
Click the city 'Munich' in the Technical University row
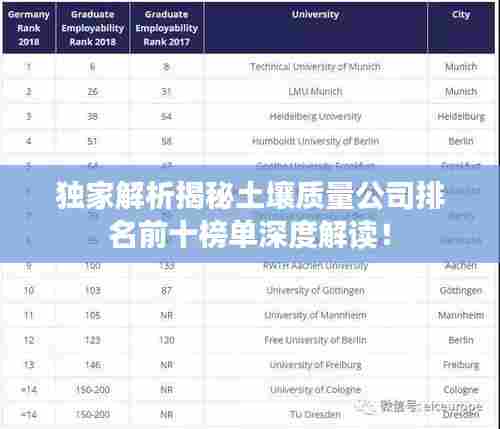click(x=461, y=67)
